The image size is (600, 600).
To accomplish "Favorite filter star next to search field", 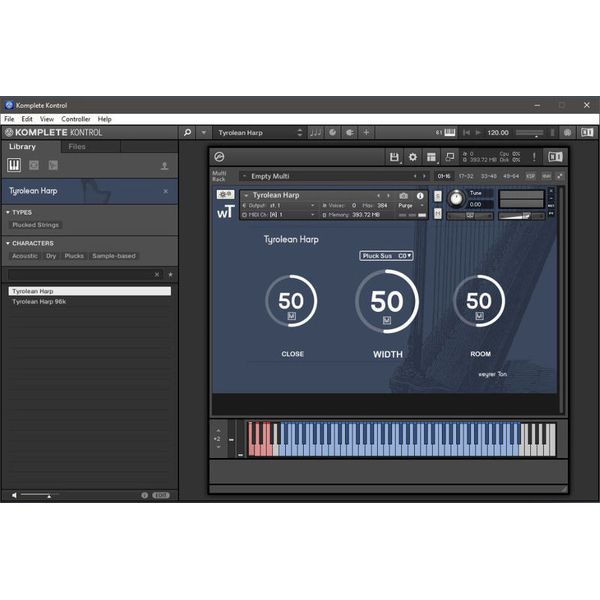I will tap(170, 274).
